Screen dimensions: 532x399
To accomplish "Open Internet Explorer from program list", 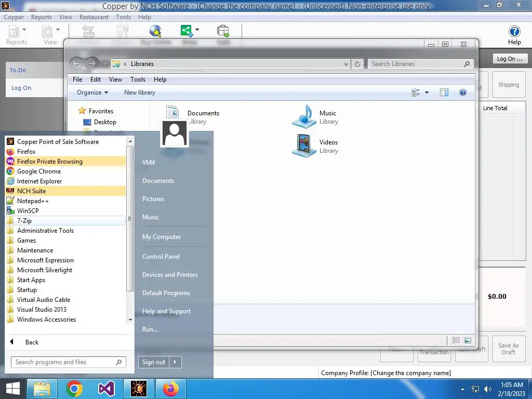I will point(65,181).
